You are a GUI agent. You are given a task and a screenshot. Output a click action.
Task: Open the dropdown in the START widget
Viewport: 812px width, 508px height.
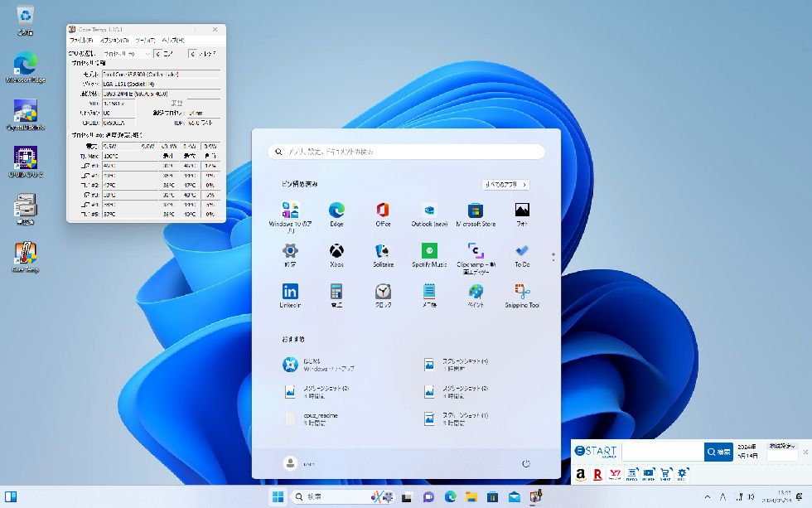pos(782,447)
